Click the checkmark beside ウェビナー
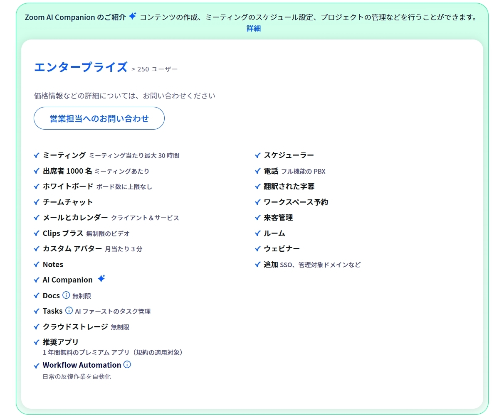This screenshot has height=420, width=504. pyautogui.click(x=258, y=249)
